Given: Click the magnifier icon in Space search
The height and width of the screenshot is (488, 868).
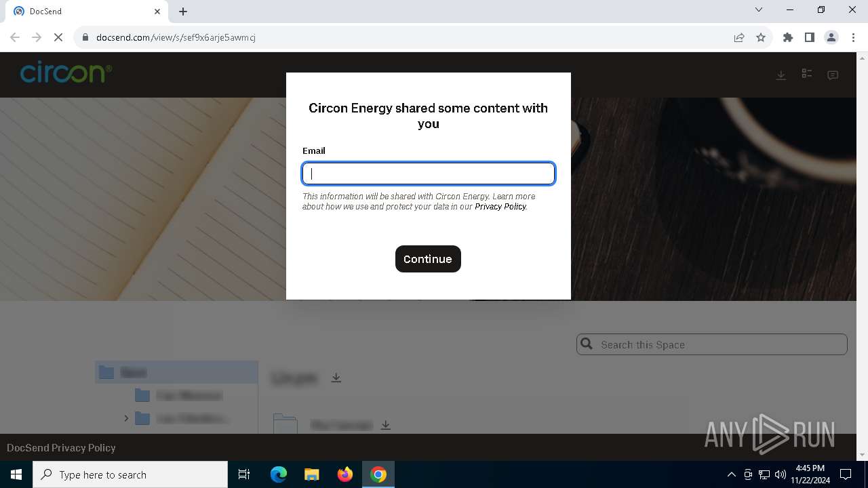Looking at the screenshot, I should click(587, 344).
